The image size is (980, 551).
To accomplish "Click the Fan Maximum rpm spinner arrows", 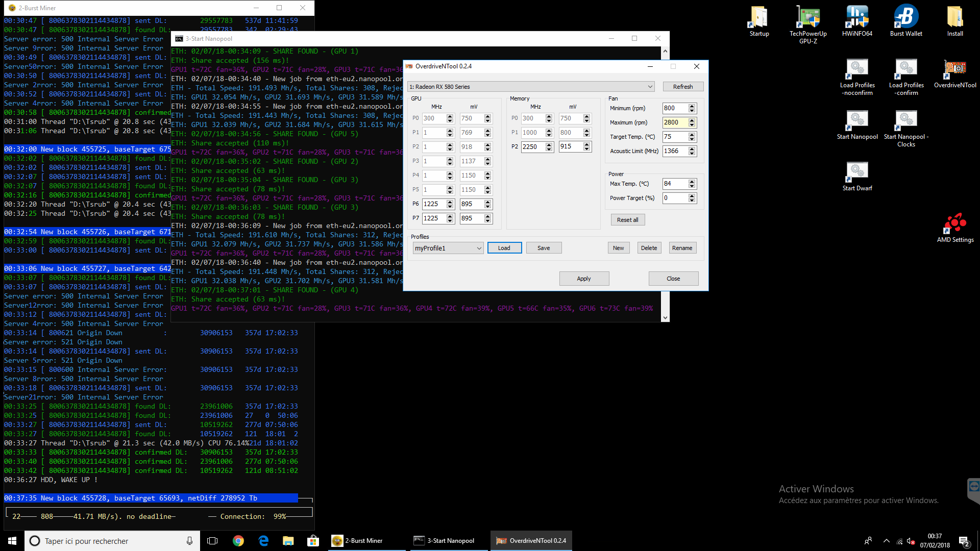I will (x=692, y=122).
